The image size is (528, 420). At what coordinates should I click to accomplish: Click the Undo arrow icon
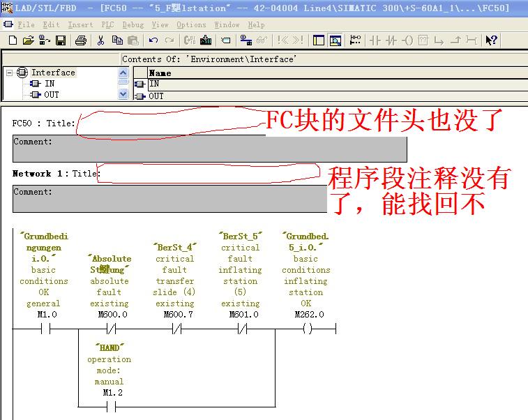point(153,40)
